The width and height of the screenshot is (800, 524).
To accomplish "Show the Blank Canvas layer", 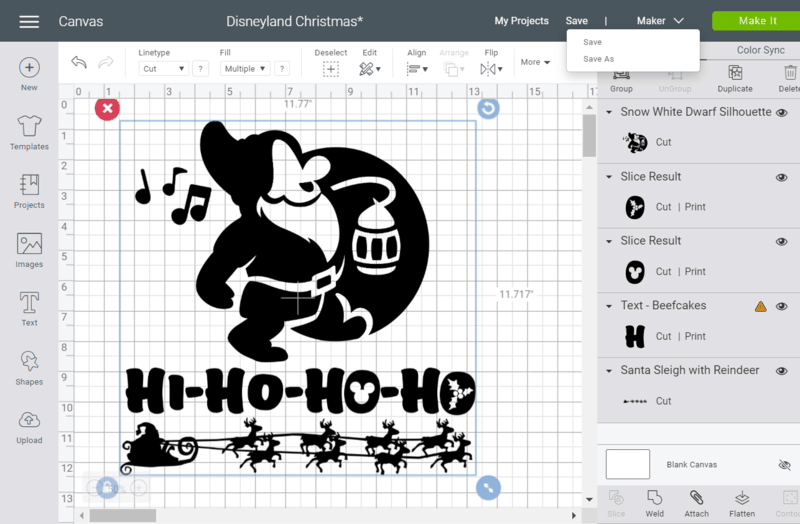I will (784, 465).
